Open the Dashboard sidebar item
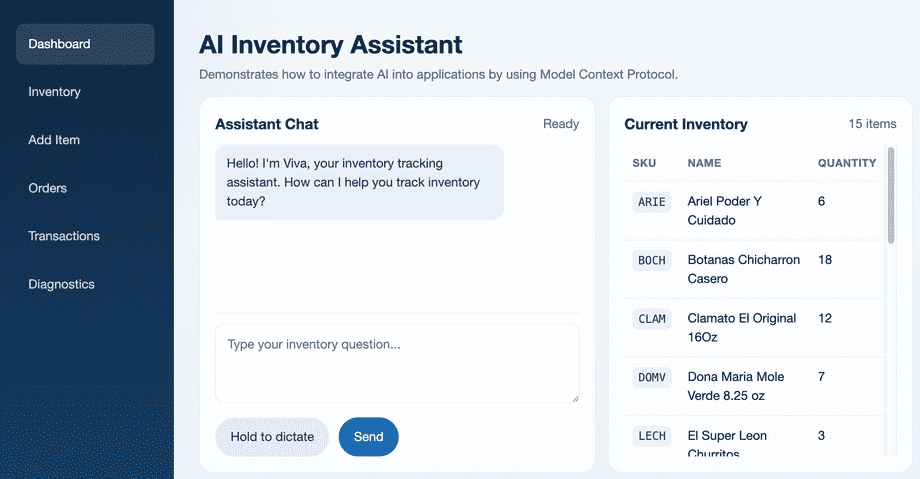This screenshot has width=920, height=479. [85, 44]
